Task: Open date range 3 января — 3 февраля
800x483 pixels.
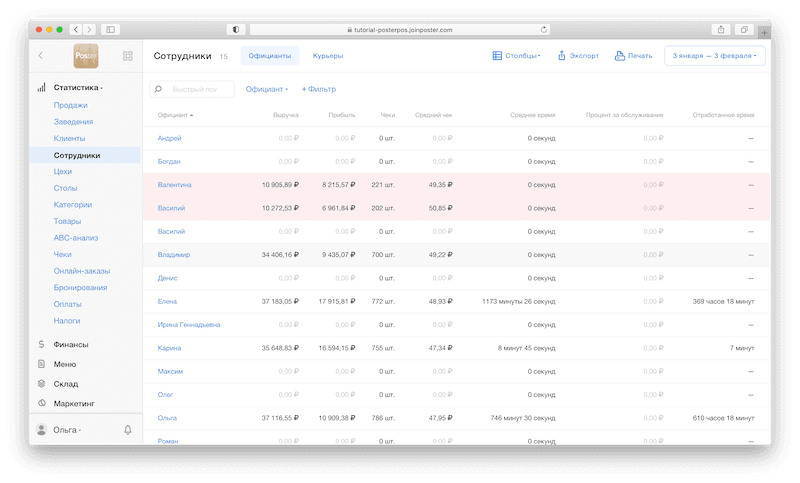Action: [x=714, y=56]
